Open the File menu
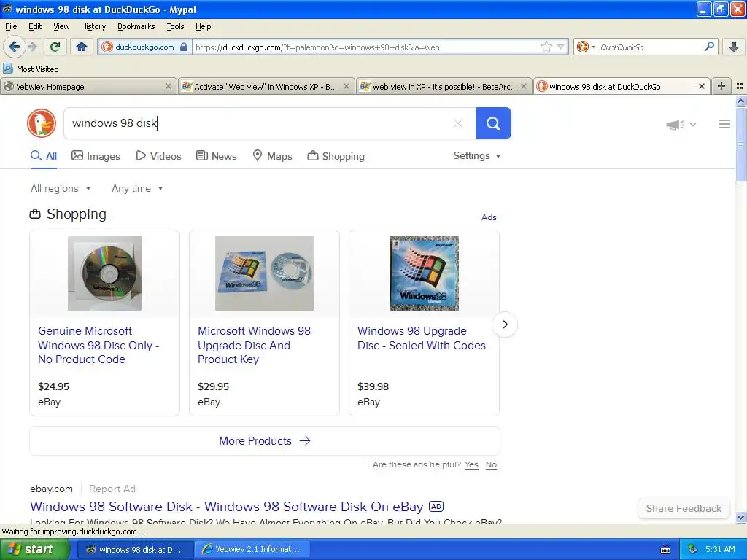 tap(11, 26)
